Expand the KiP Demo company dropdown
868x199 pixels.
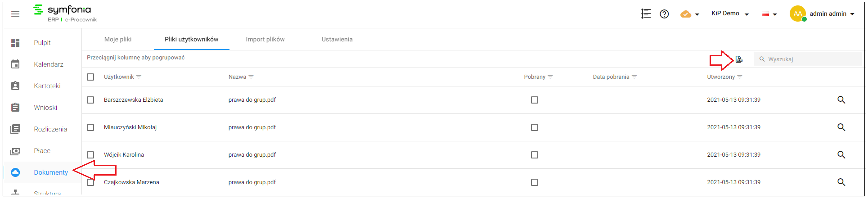point(730,14)
